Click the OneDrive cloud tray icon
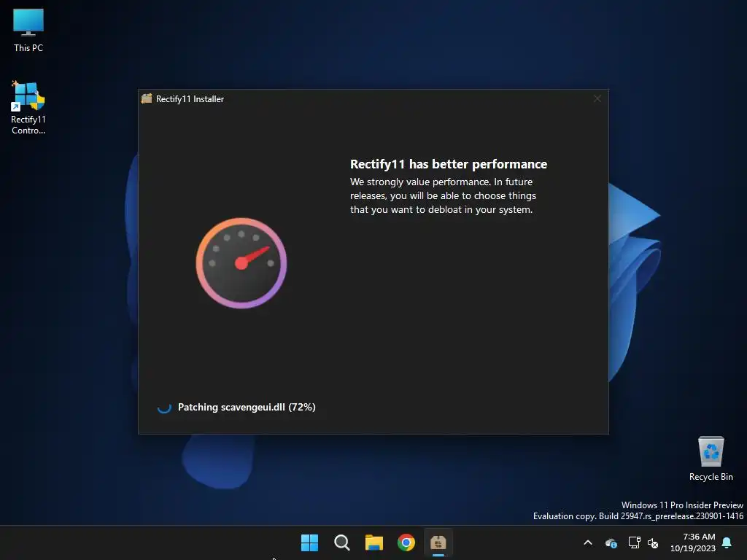Screen dimensions: 747x560 (611, 542)
